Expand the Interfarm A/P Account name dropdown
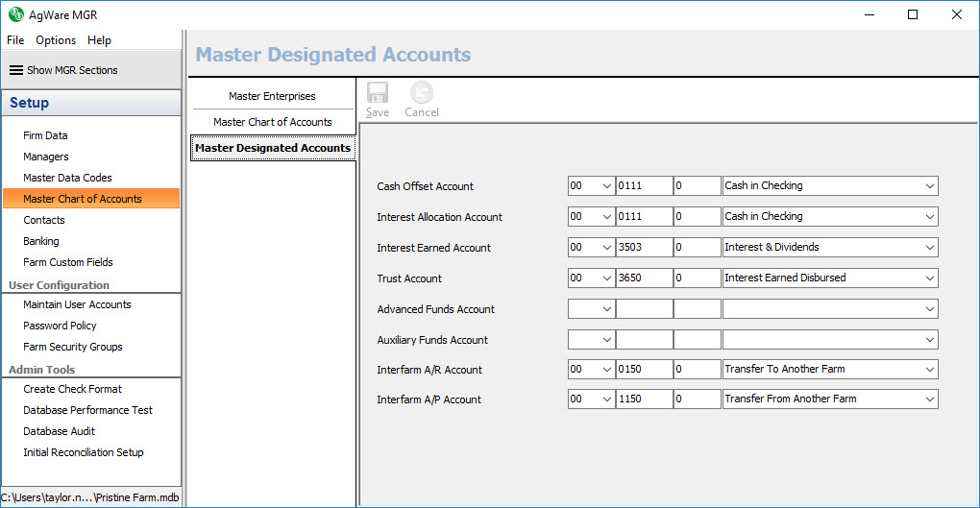The image size is (980, 508). pos(929,399)
